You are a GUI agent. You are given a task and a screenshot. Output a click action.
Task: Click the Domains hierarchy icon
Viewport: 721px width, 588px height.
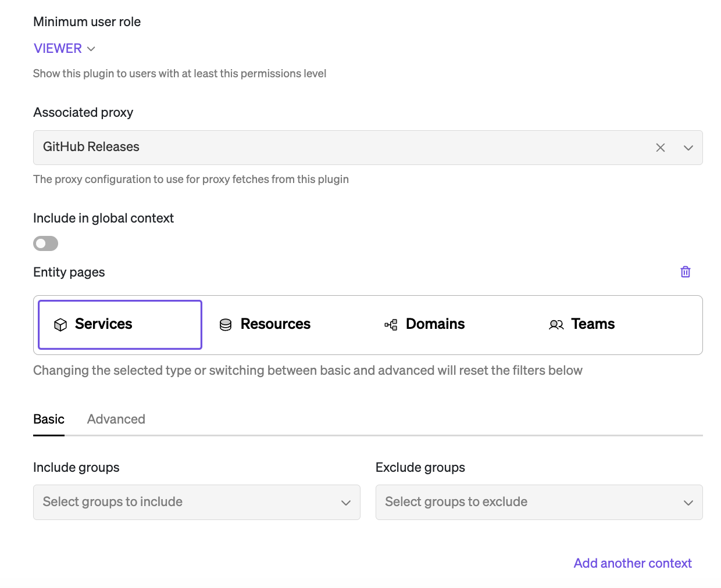pyautogui.click(x=391, y=325)
